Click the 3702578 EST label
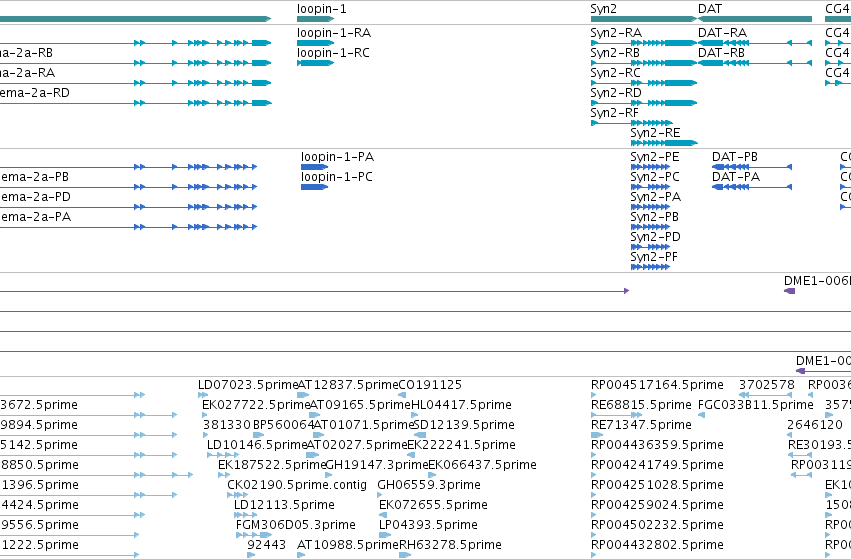This screenshot has width=851, height=560. coord(767,385)
